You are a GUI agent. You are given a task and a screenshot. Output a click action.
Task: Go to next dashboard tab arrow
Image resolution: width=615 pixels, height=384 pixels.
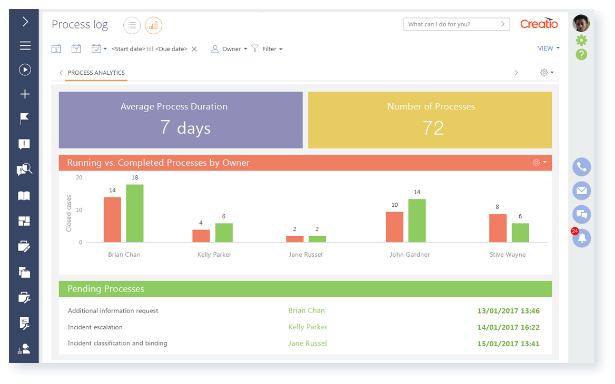point(516,73)
